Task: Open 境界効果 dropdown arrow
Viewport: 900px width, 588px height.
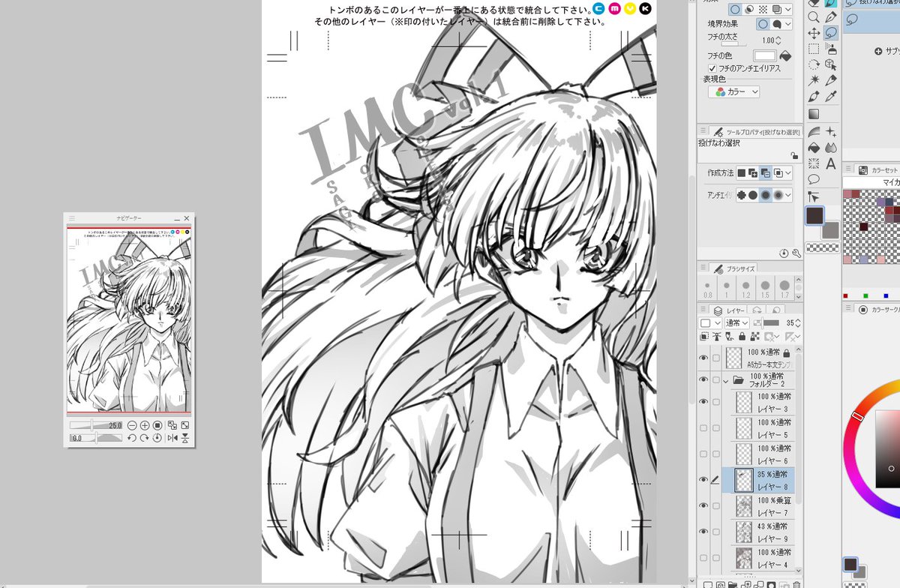Action: tap(788, 24)
